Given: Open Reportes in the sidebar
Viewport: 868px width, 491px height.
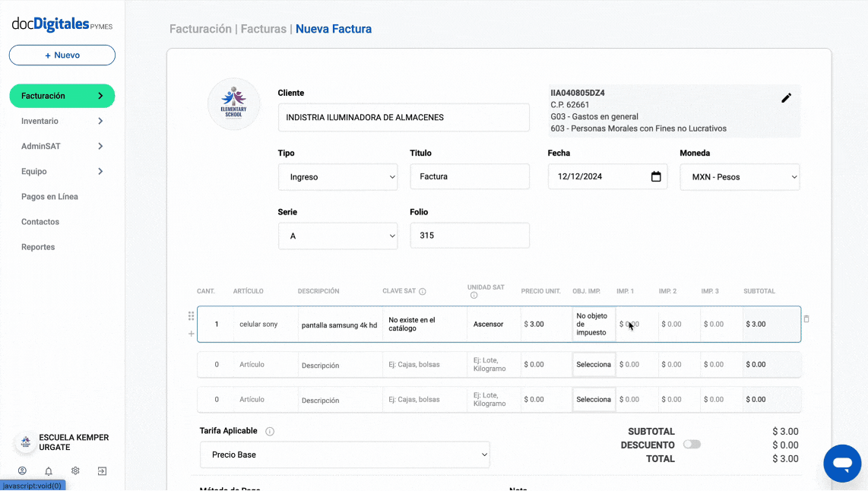Looking at the screenshot, I should [38, 247].
